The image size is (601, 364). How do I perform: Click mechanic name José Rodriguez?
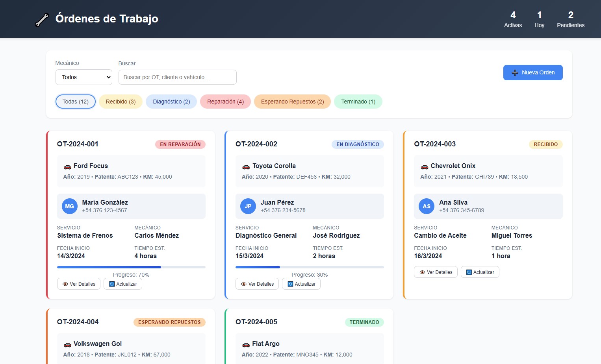[x=336, y=236]
